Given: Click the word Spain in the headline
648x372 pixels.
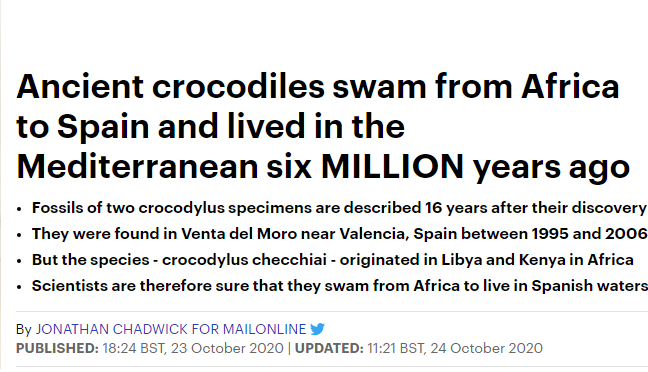Looking at the screenshot, I should (x=103, y=127).
